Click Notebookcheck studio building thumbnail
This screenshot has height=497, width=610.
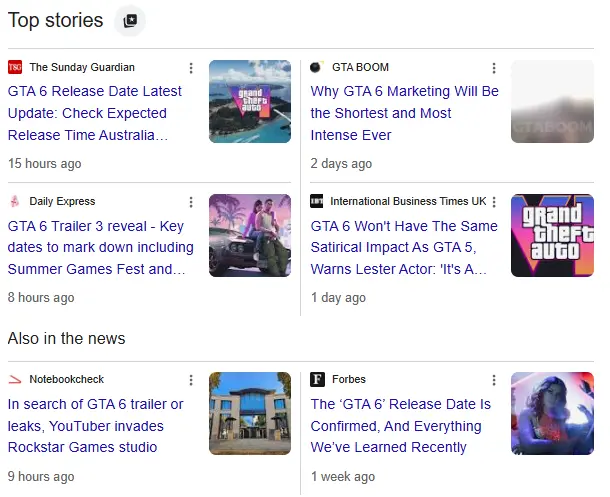click(x=250, y=413)
